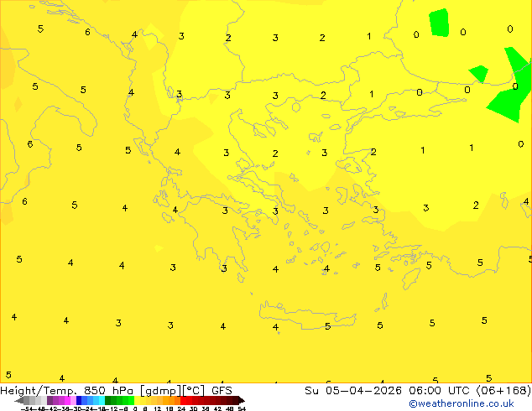Click the gray left arrow tip of legend
The width and height of the screenshot is (532, 411).
(x=18, y=401)
